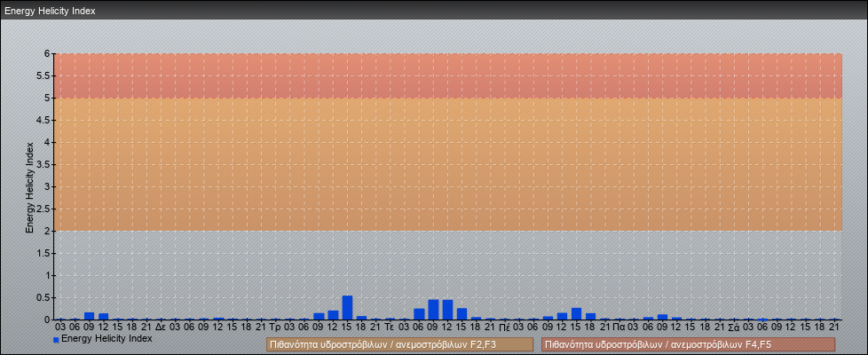Click the first 03 hour label on the x-axis
868x355 pixels.
[60, 327]
